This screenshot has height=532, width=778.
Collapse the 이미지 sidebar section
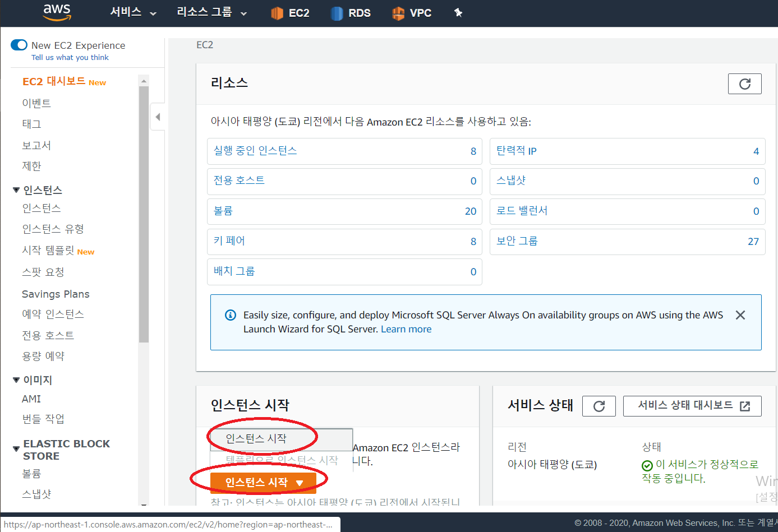(16, 380)
